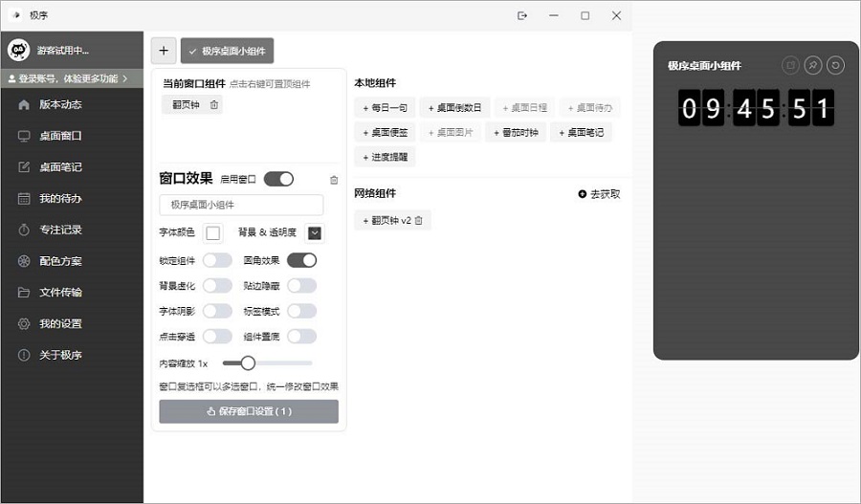Toggle the 圆角效果 switch
This screenshot has height=504, width=861.
[x=302, y=260]
